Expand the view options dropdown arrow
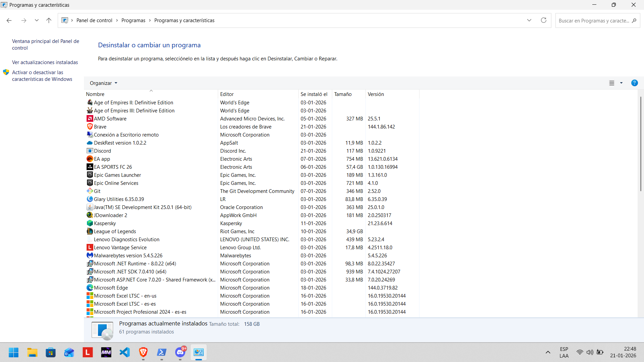The image size is (644, 362). (621, 83)
